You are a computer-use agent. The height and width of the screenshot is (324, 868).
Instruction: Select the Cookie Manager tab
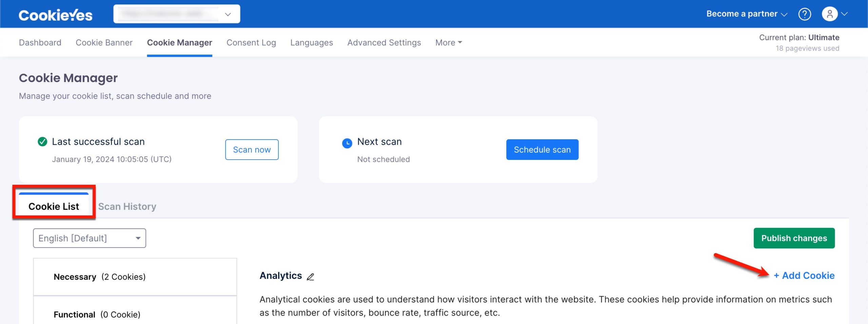pyautogui.click(x=179, y=42)
